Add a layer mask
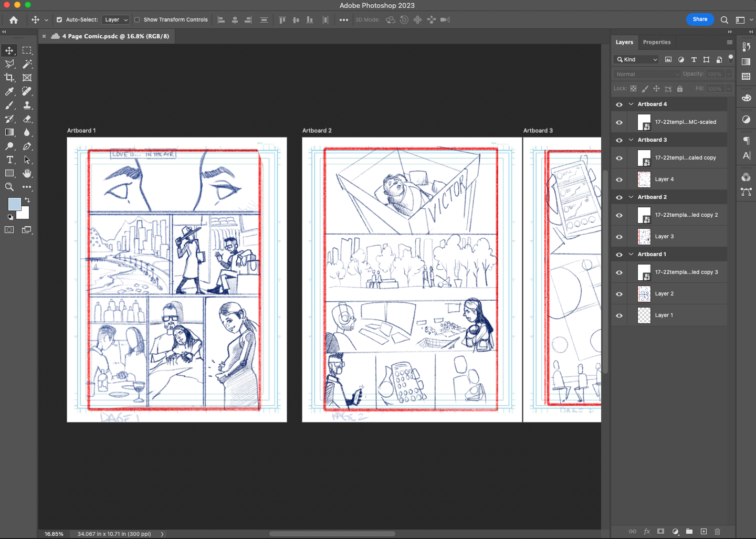756x539 pixels. (661, 532)
